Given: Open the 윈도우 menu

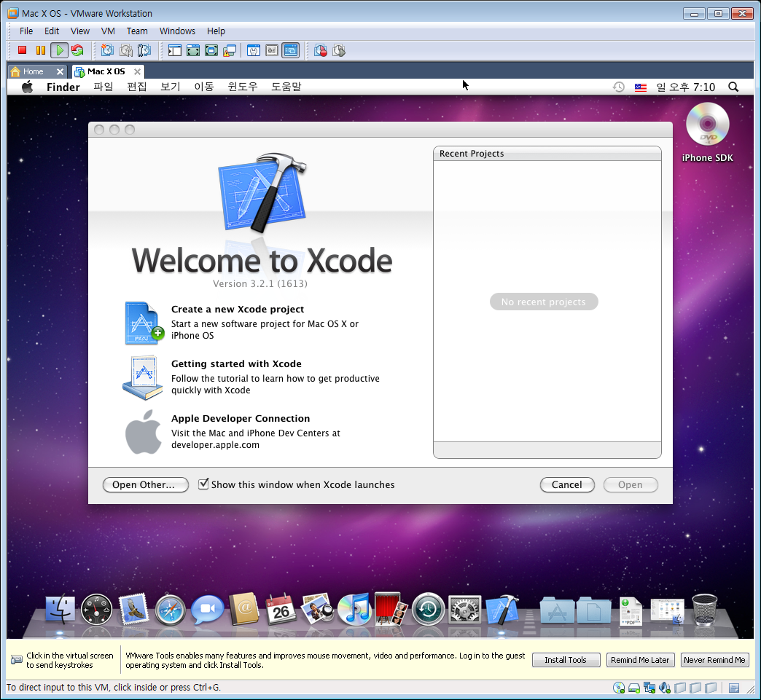Looking at the screenshot, I should click(243, 87).
